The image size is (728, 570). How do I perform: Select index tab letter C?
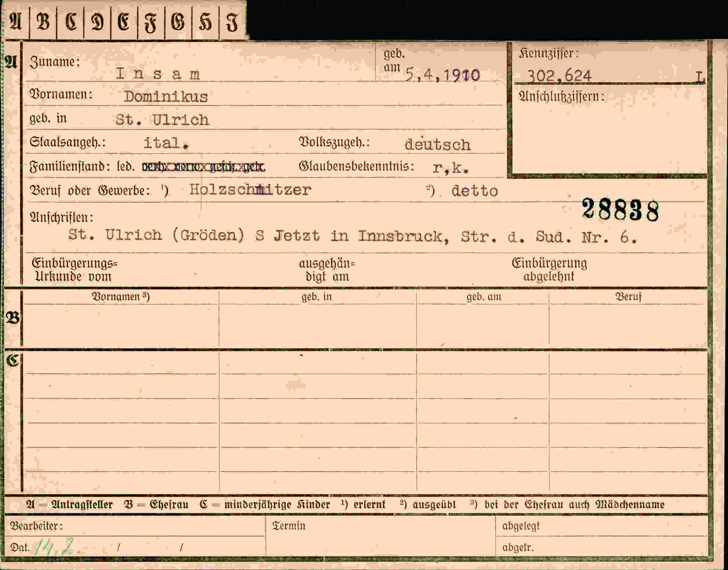[x=71, y=22]
